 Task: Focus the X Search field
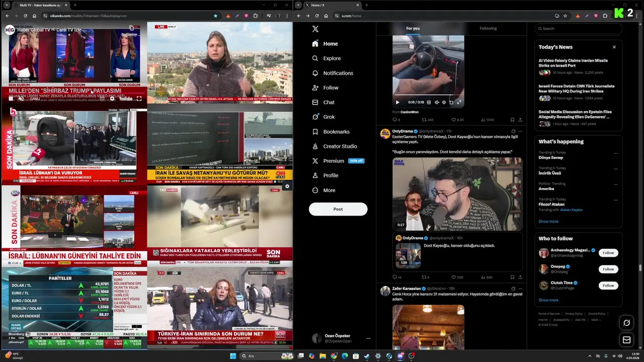tap(579, 29)
